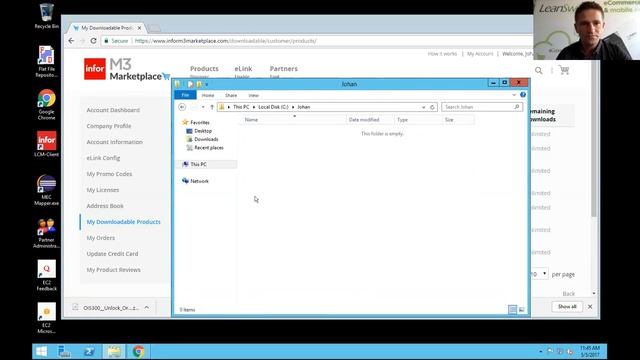The width and height of the screenshot is (640, 360).
Task: Click the Windows Start button
Action: 41,351
